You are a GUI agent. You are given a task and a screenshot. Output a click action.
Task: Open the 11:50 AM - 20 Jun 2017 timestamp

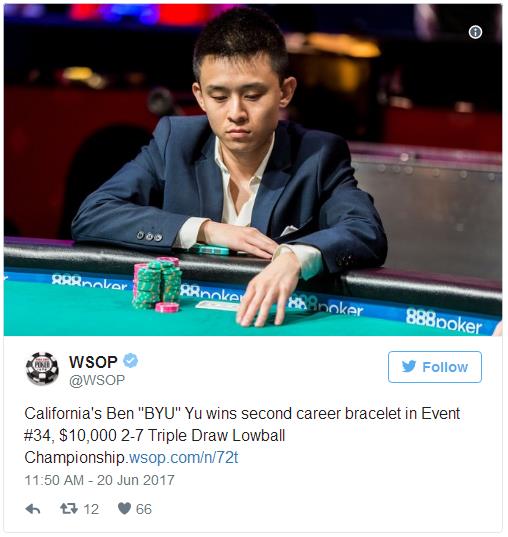[x=99, y=480]
